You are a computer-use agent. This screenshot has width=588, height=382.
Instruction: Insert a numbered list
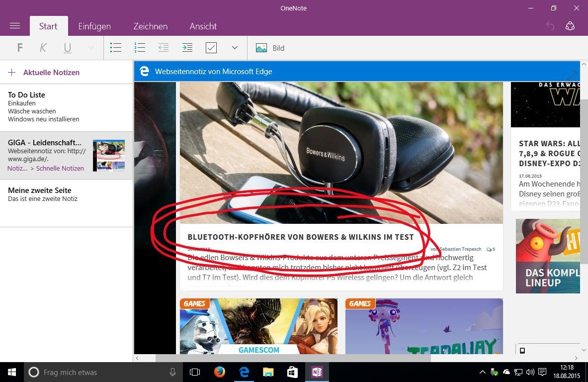[140, 48]
